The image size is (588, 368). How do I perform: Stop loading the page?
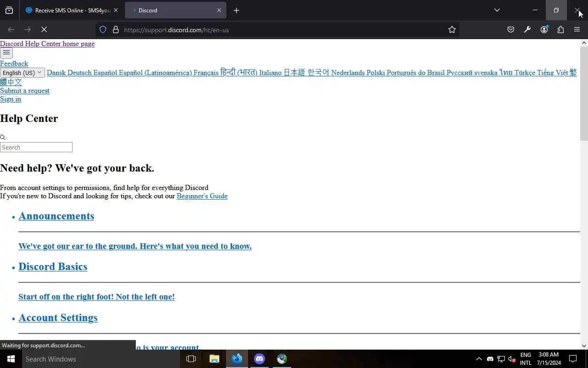click(x=44, y=29)
